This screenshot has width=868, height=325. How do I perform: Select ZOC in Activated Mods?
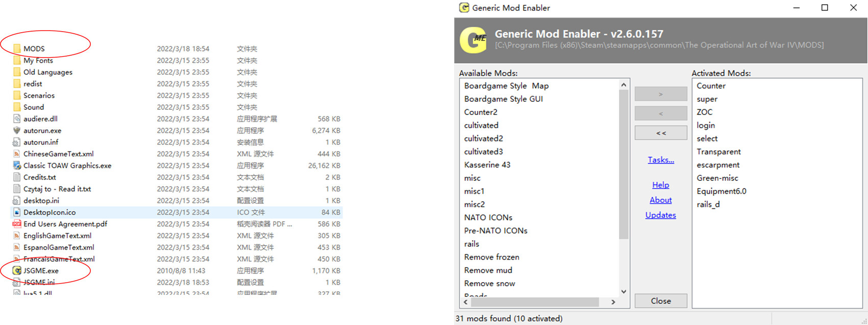click(x=704, y=112)
